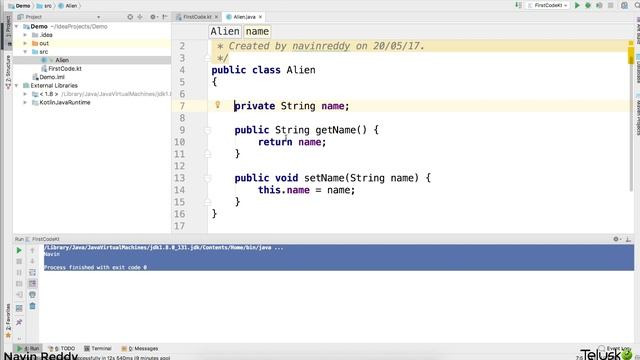Close the Alien.java tab

(260, 17)
